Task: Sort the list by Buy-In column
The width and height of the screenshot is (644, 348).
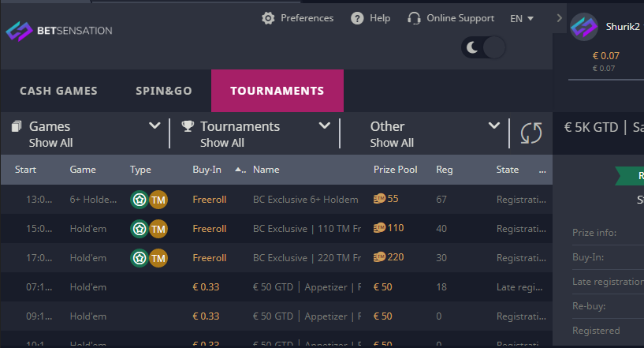Action: pos(207,170)
